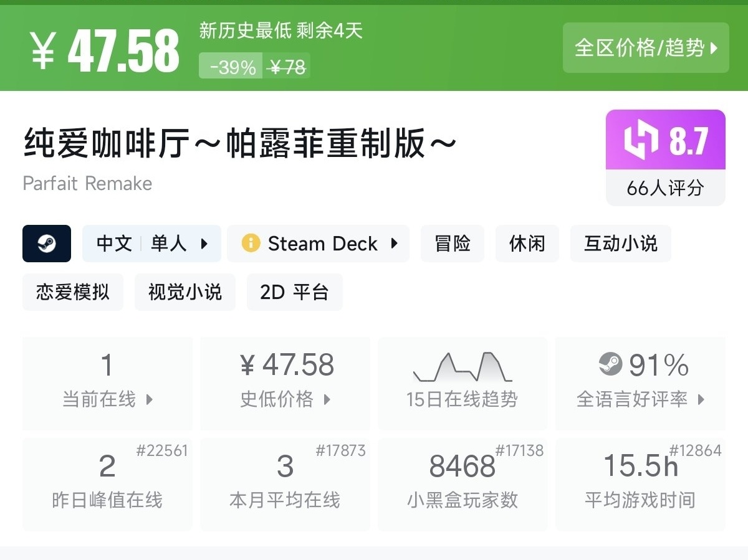Image resolution: width=748 pixels, height=560 pixels.
Task: Open the 66人评分 rating details
Action: pyautogui.click(x=665, y=188)
